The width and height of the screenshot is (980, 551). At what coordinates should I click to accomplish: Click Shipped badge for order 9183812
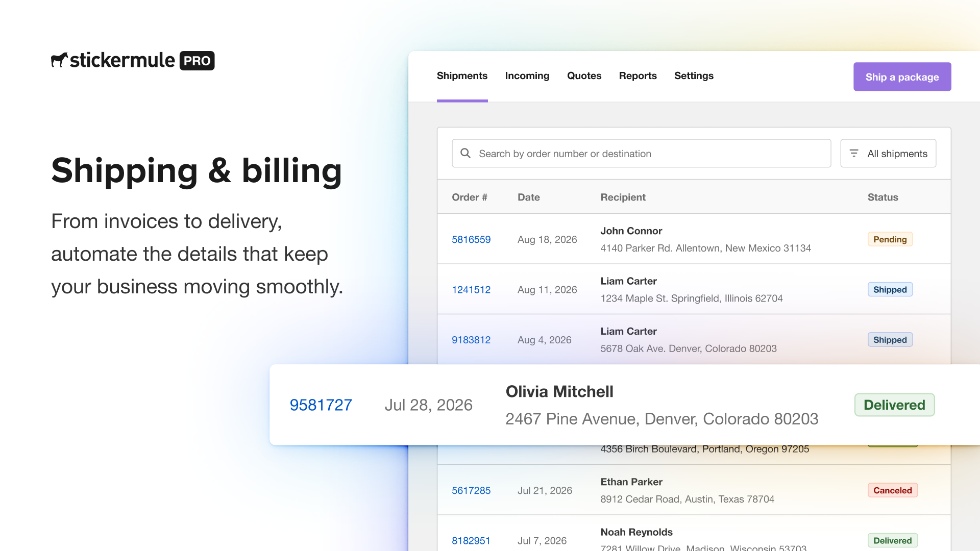pos(890,340)
